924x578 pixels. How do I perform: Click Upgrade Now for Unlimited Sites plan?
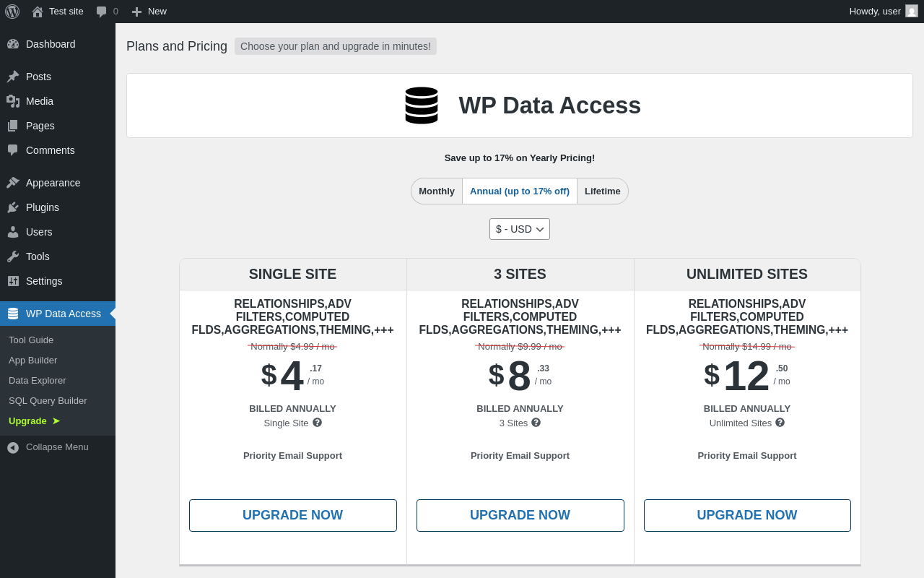747,516
